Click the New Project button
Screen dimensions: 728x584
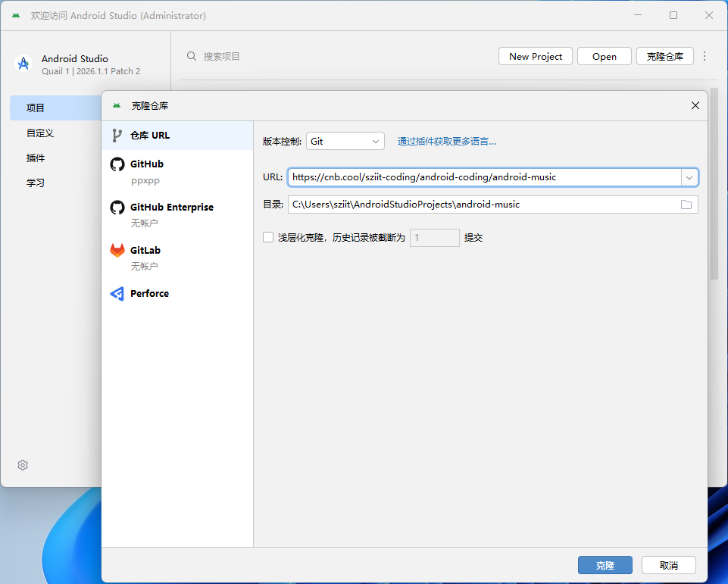[x=536, y=56]
